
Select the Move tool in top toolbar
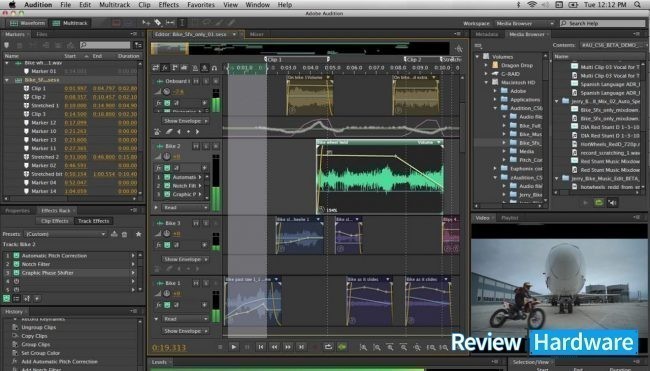pos(146,23)
